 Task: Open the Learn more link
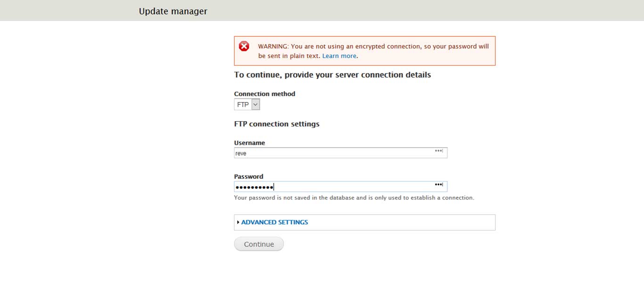339,56
